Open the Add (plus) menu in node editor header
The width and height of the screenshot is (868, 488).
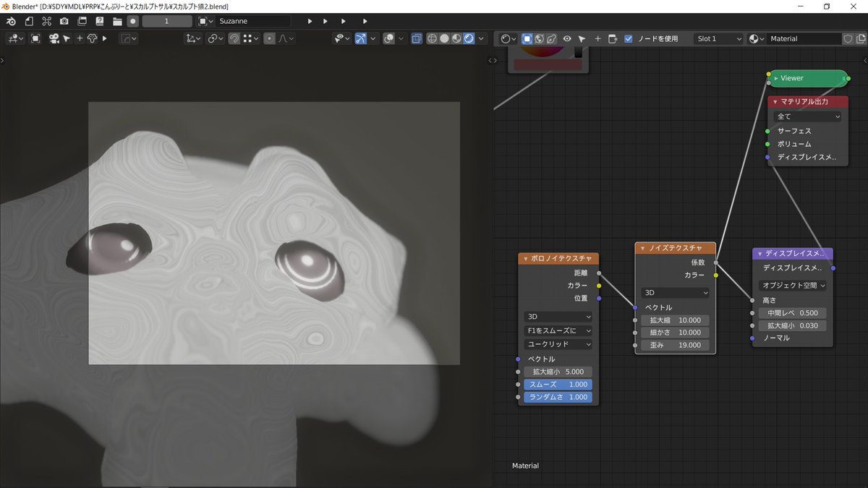597,39
